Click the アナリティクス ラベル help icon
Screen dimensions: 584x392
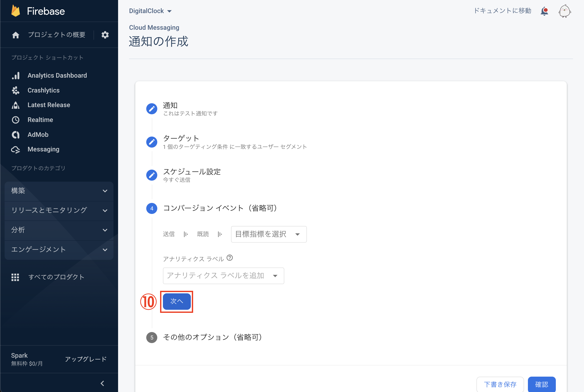click(x=230, y=258)
